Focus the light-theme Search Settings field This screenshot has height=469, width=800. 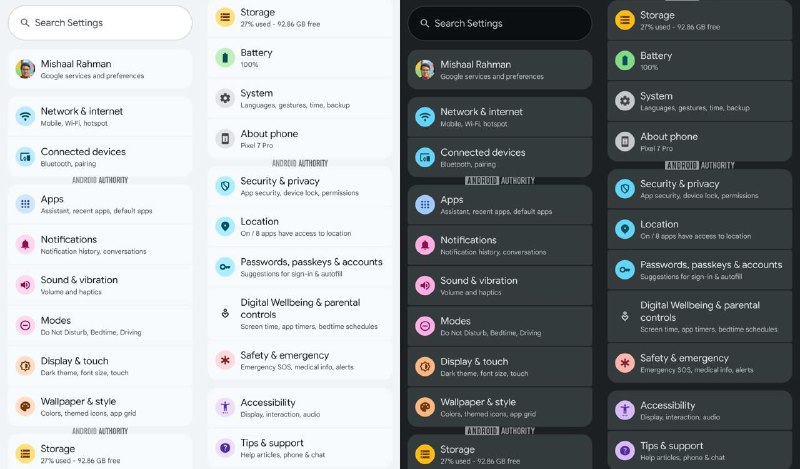pyautogui.click(x=100, y=23)
